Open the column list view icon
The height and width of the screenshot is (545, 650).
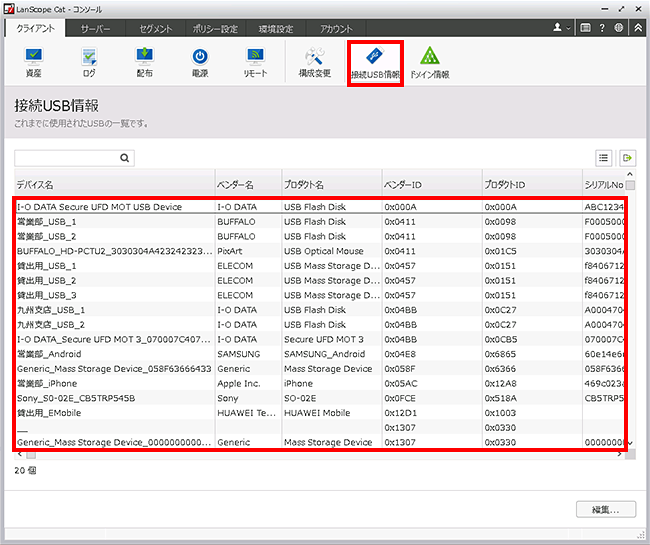[x=603, y=158]
